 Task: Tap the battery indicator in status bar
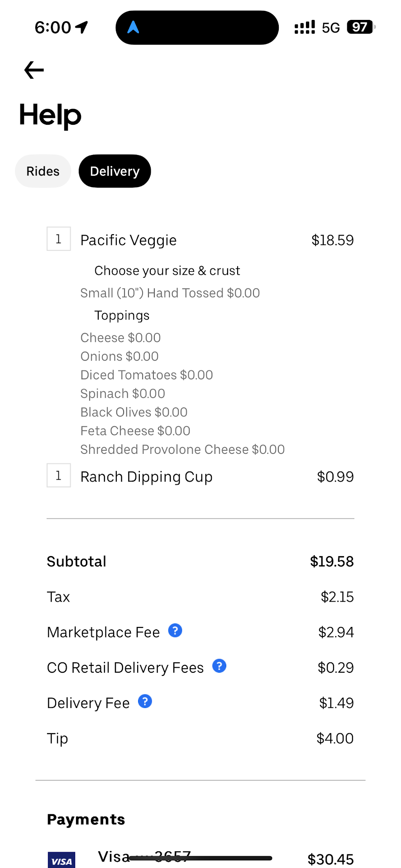pyautogui.click(x=361, y=27)
